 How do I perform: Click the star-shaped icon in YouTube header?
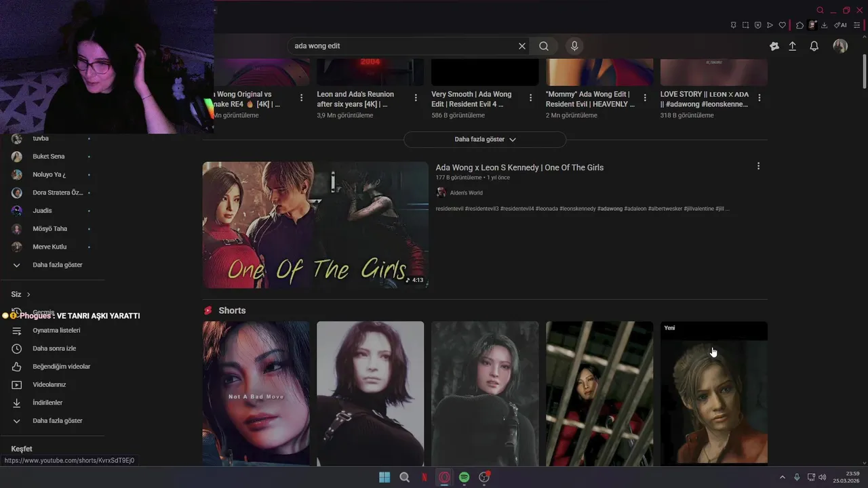tap(774, 46)
